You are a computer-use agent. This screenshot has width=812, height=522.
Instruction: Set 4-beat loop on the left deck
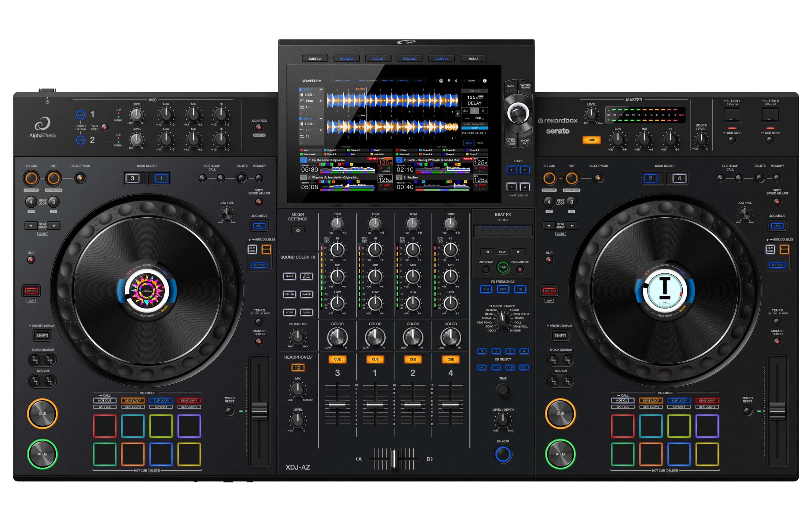coord(31,202)
